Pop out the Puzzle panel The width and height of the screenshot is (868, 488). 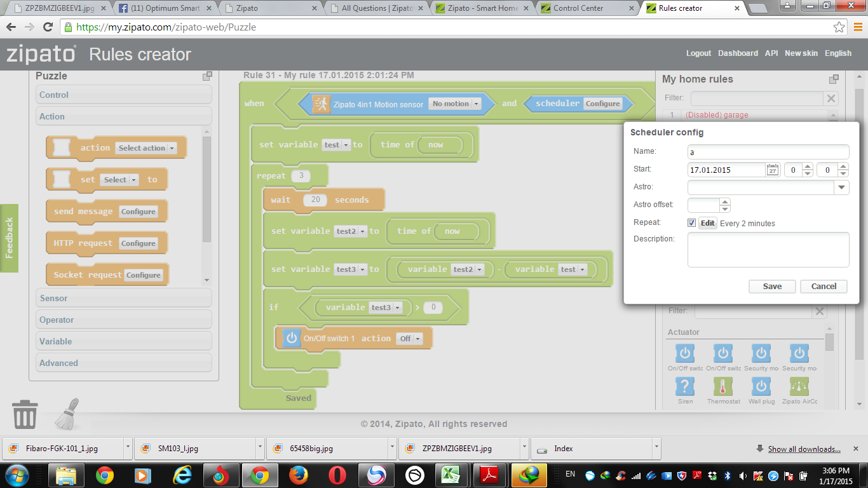point(207,76)
